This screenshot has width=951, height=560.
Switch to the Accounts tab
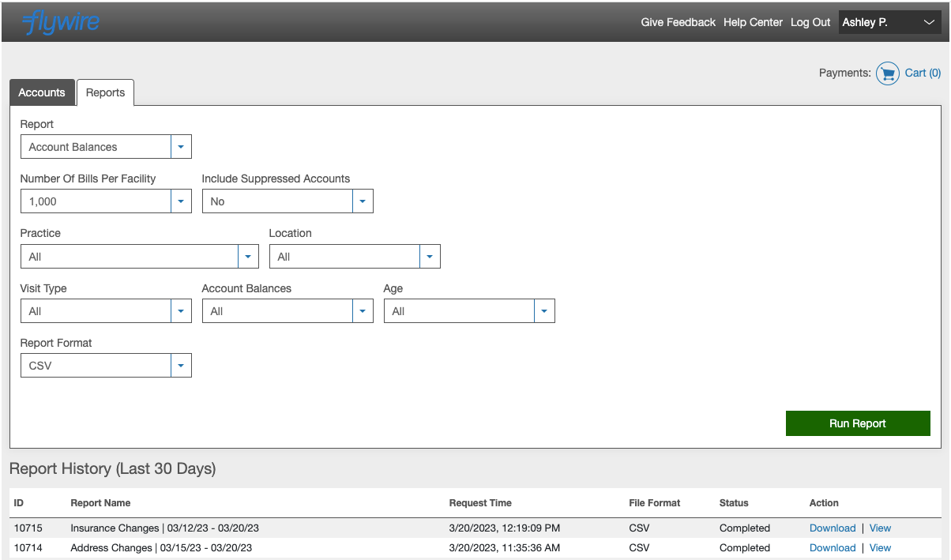pos(42,92)
